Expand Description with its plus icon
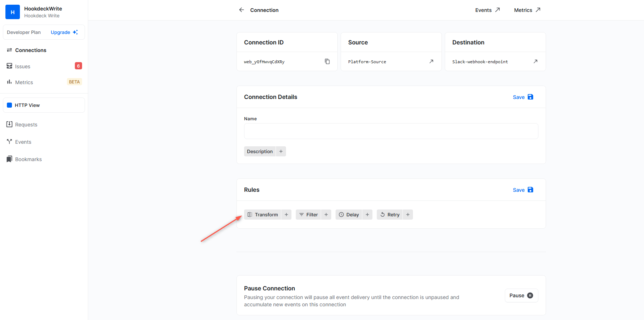The width and height of the screenshot is (644, 320). tap(281, 151)
